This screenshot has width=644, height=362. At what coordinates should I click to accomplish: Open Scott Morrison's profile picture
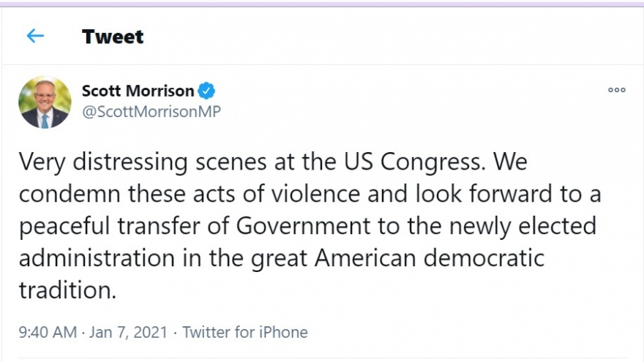point(45,102)
